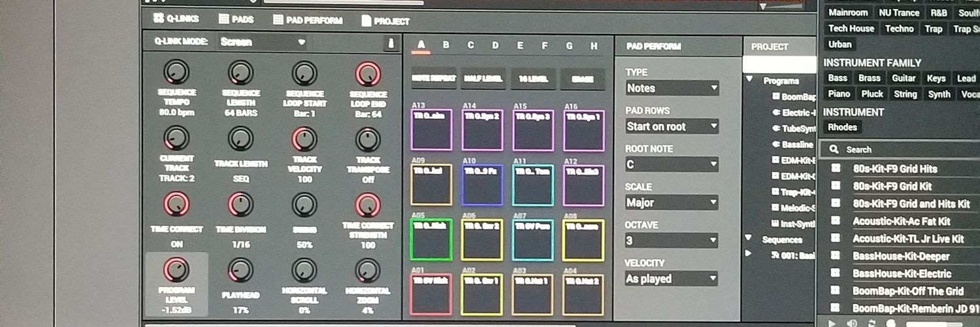Click the Horizontal Zoom knob
Screen dimensions: 980x327
(x=368, y=270)
